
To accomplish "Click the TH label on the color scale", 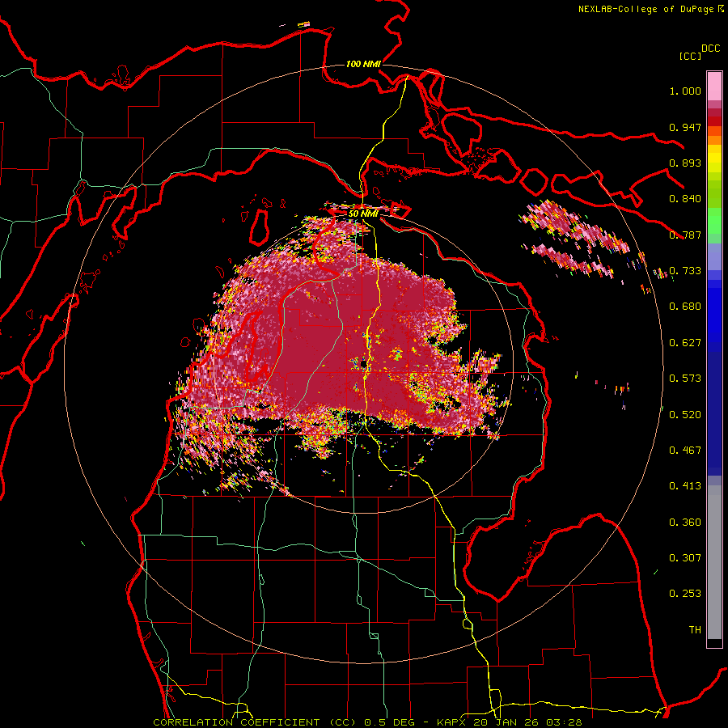I will [x=695, y=630].
